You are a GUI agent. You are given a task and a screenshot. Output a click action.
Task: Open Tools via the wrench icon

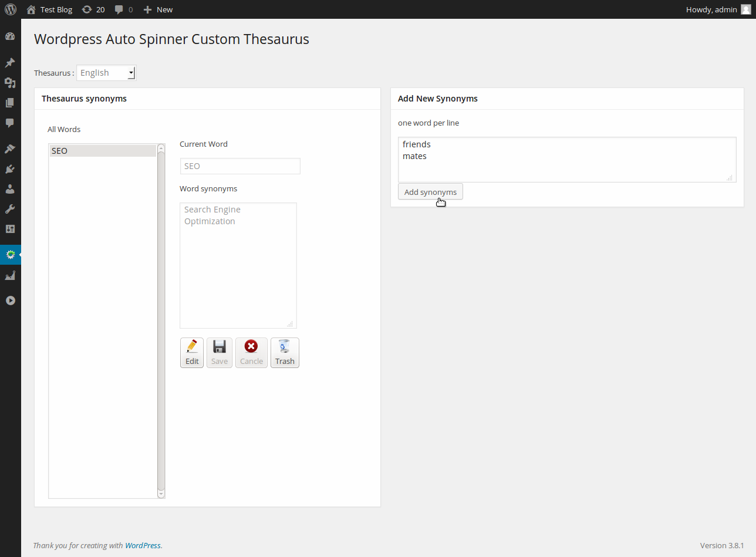point(10,209)
